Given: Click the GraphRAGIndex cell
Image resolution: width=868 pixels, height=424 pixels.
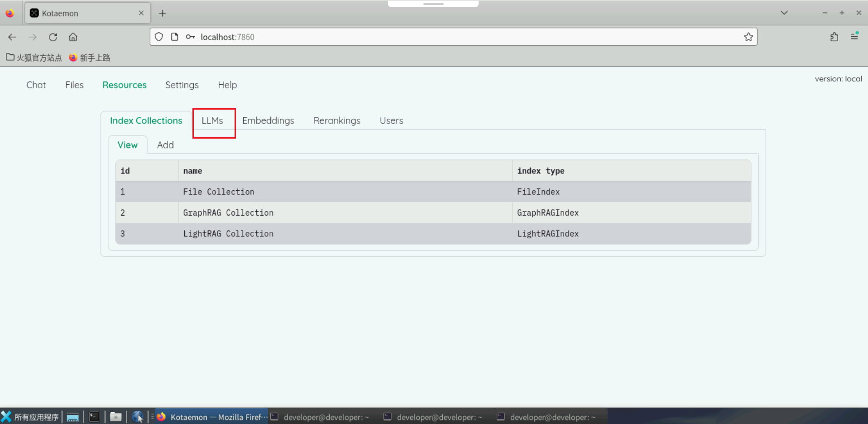Looking at the screenshot, I should click(632, 212).
